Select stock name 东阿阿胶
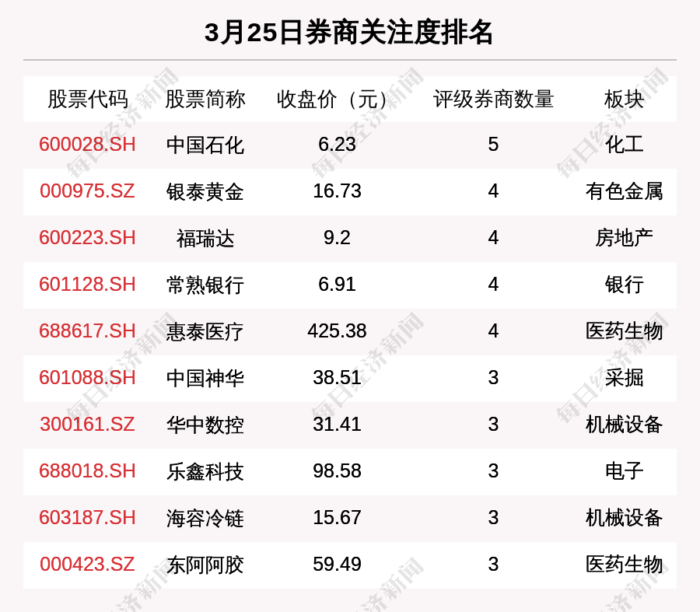 (205, 565)
